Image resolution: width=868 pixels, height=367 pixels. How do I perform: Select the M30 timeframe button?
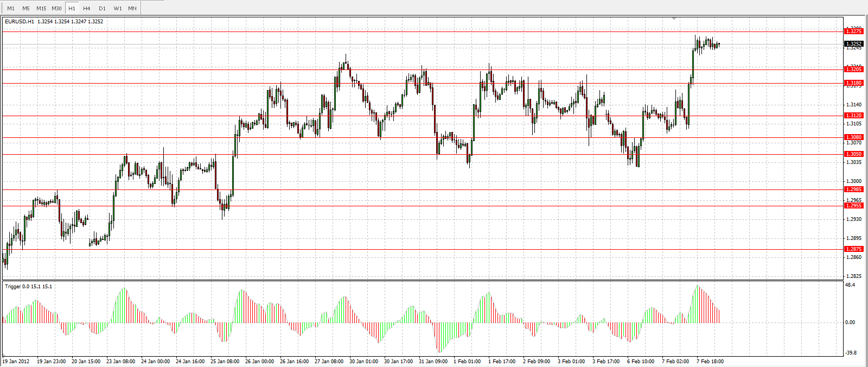click(x=56, y=8)
